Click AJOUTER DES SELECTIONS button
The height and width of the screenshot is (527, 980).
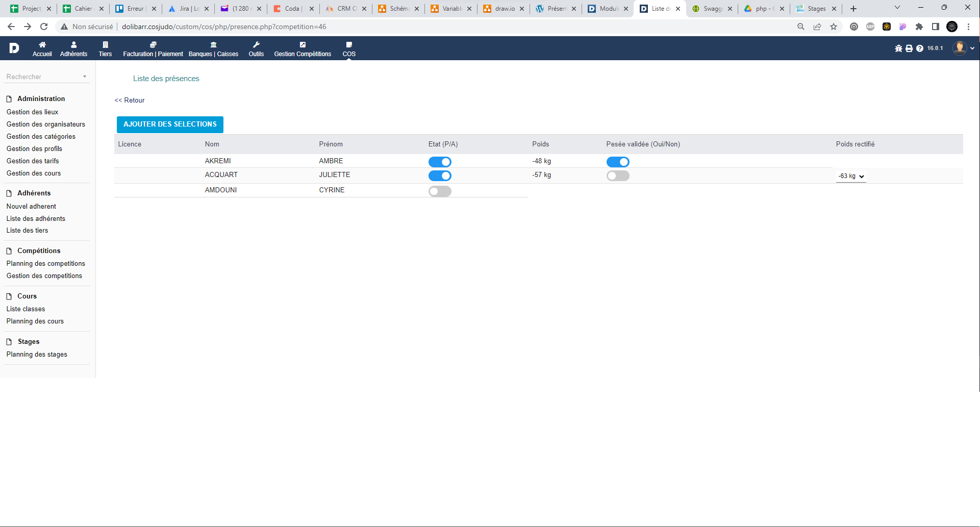pos(170,124)
